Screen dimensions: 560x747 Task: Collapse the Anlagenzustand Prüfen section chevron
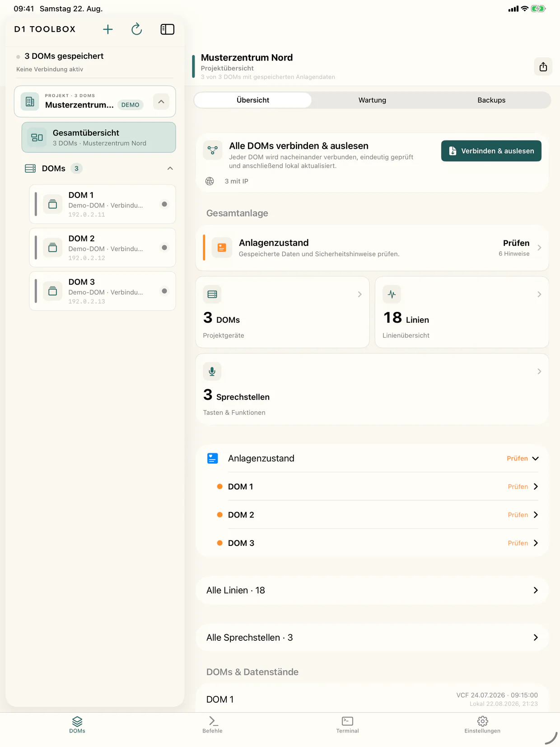pos(536,458)
